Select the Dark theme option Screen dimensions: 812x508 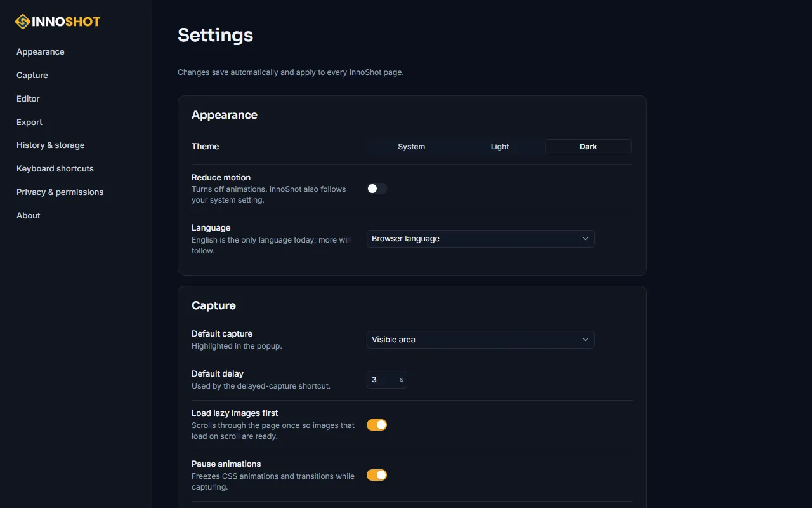click(x=588, y=147)
